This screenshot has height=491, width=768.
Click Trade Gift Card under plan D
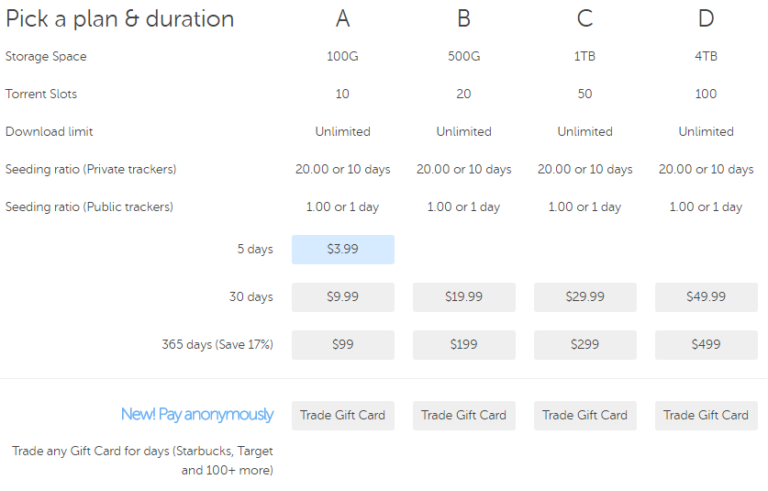(x=706, y=415)
